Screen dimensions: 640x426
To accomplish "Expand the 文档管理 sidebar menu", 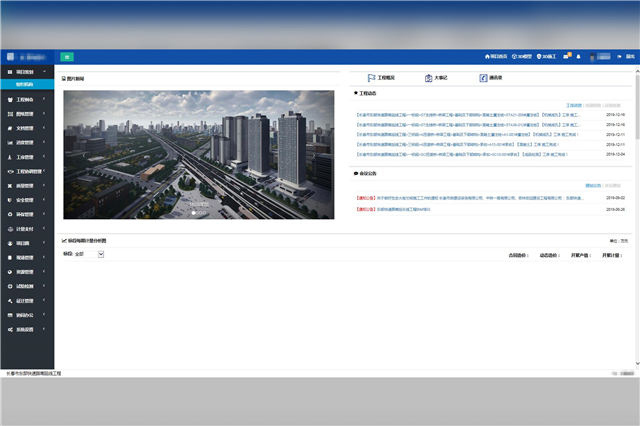I will 27,129.
